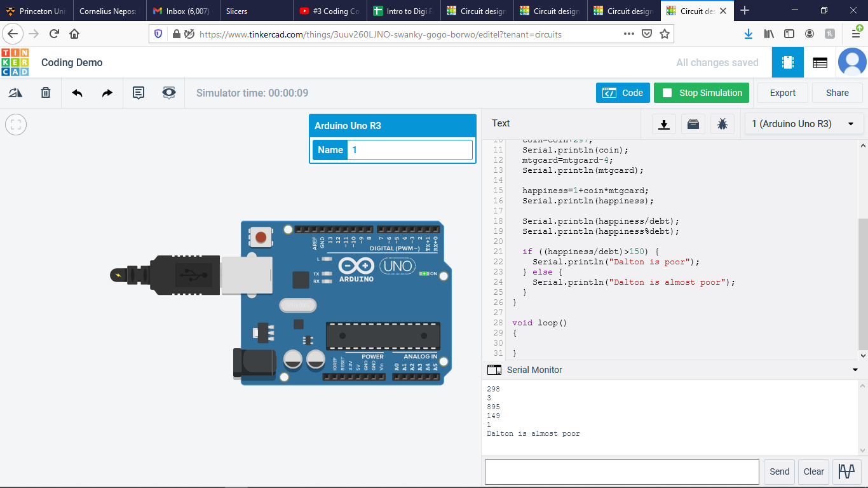Click serial output line 895
The width and height of the screenshot is (868, 488).
pos(494,407)
